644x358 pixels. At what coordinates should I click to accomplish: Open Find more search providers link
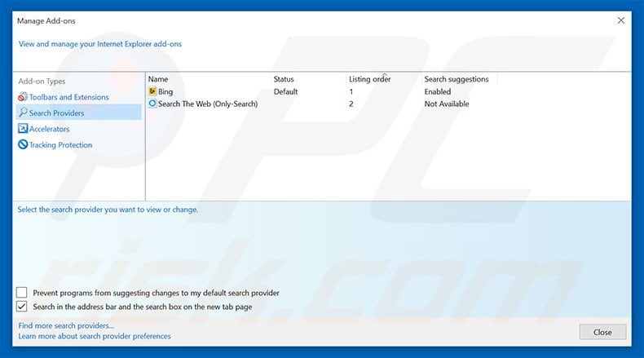66,325
